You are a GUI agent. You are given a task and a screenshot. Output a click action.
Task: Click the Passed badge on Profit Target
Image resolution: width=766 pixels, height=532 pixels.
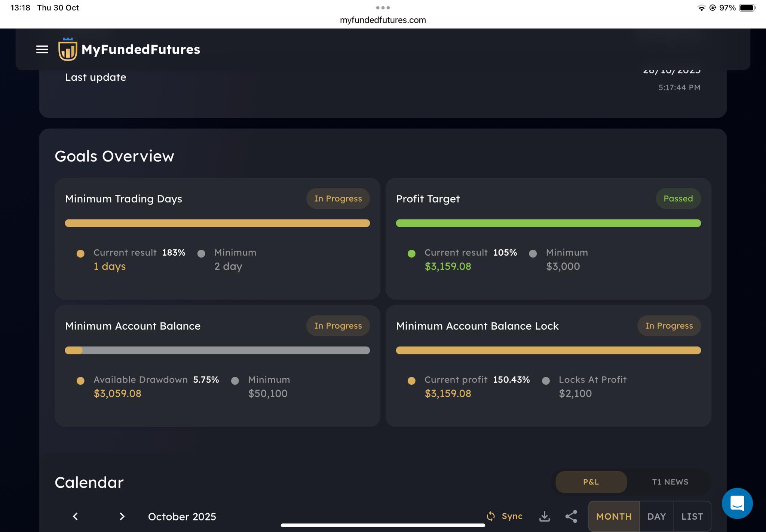coord(678,199)
